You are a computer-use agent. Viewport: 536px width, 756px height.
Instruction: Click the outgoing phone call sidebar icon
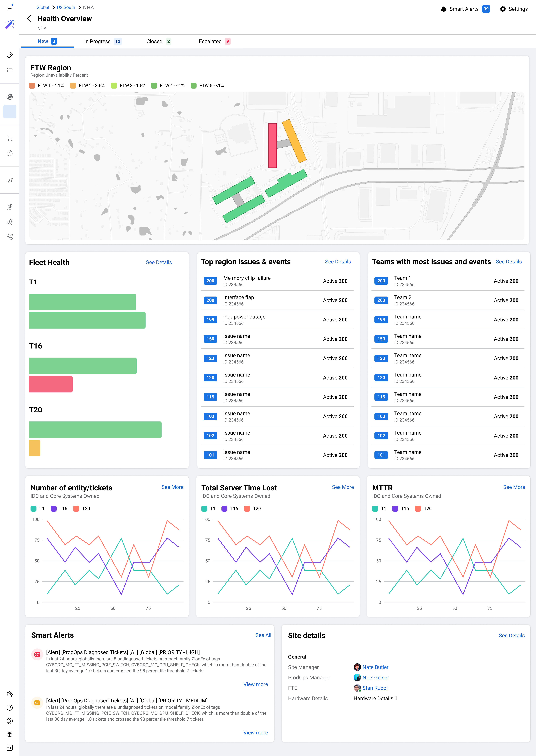(10, 236)
